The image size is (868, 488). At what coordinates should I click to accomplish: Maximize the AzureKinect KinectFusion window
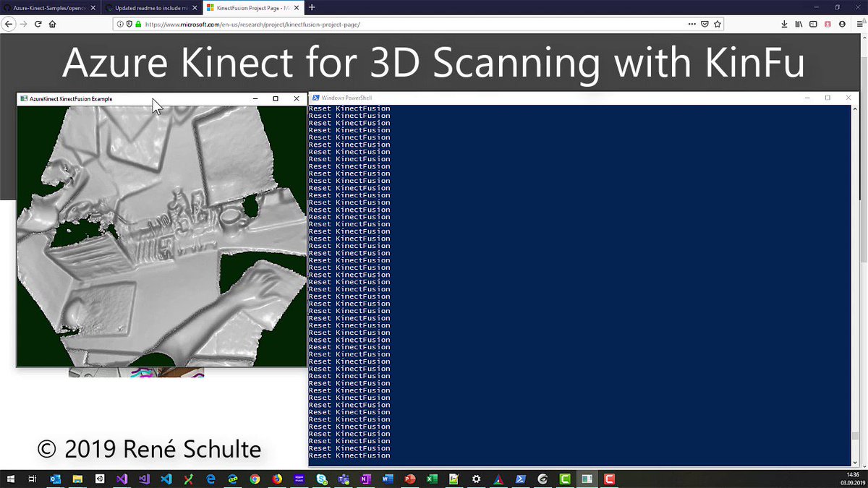tap(276, 99)
